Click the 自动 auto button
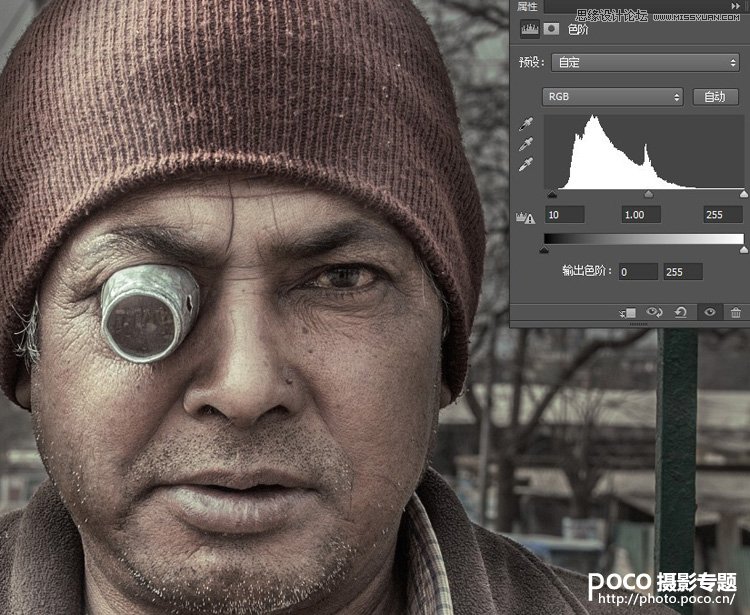The height and width of the screenshot is (615, 750). point(714,97)
